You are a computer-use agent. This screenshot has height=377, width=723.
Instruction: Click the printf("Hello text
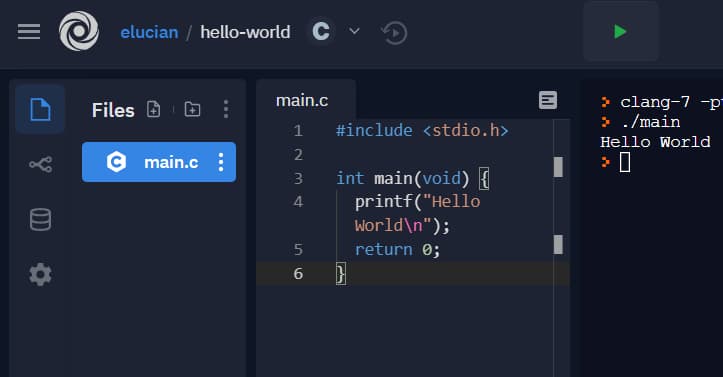point(417,201)
